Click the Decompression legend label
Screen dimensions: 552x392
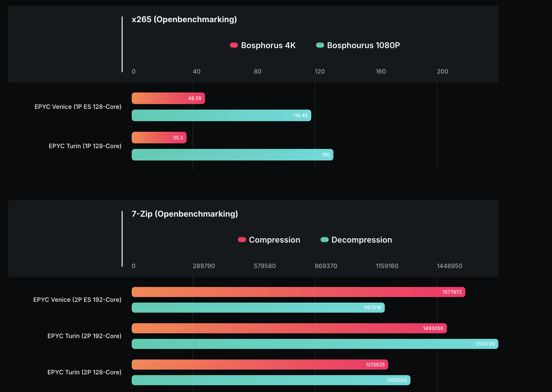(362, 240)
